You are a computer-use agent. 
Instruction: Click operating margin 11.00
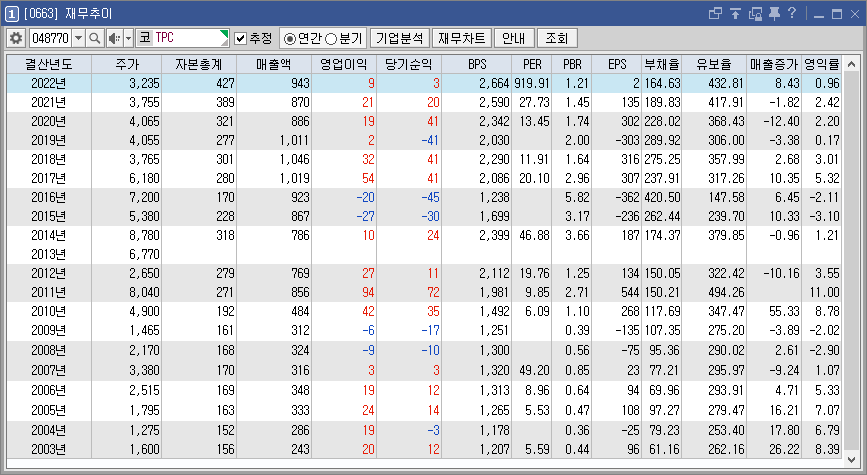click(824, 292)
